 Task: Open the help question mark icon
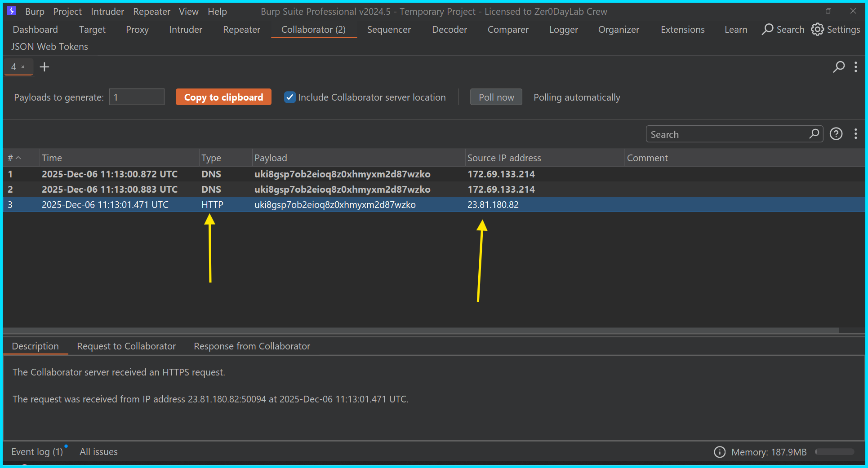point(836,134)
